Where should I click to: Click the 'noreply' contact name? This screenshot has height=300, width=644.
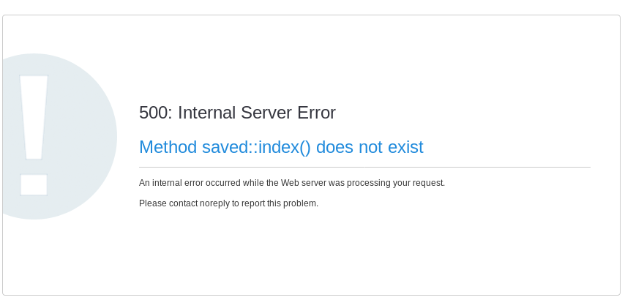pyautogui.click(x=215, y=203)
